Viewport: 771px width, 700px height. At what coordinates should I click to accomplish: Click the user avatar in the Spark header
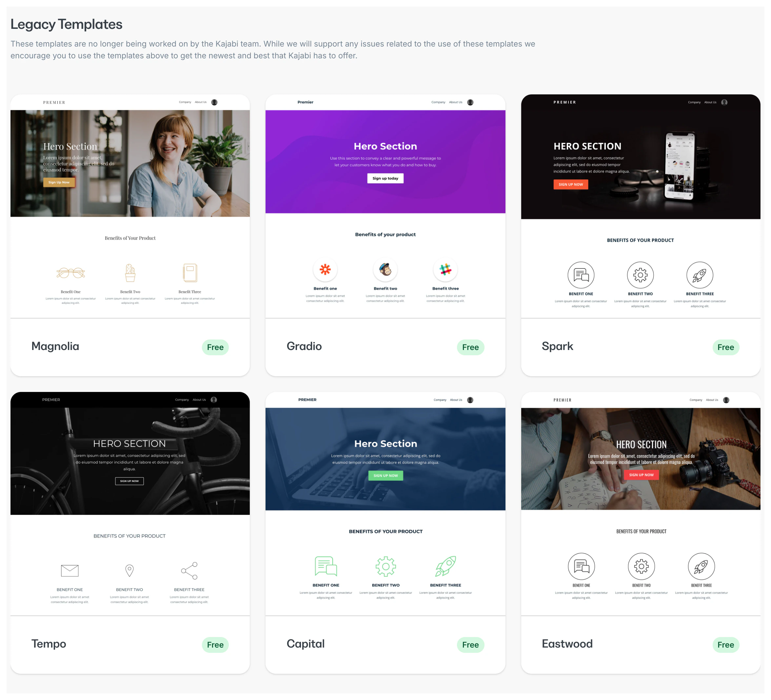pyautogui.click(x=724, y=102)
